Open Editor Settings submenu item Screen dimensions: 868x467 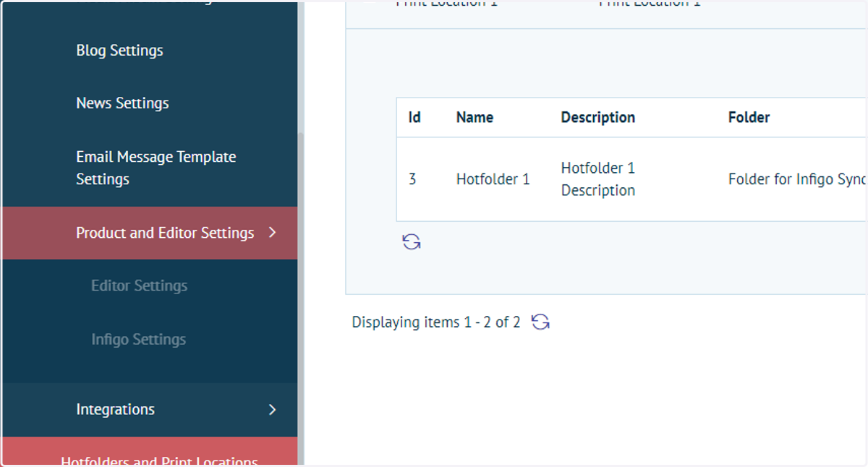pos(139,286)
